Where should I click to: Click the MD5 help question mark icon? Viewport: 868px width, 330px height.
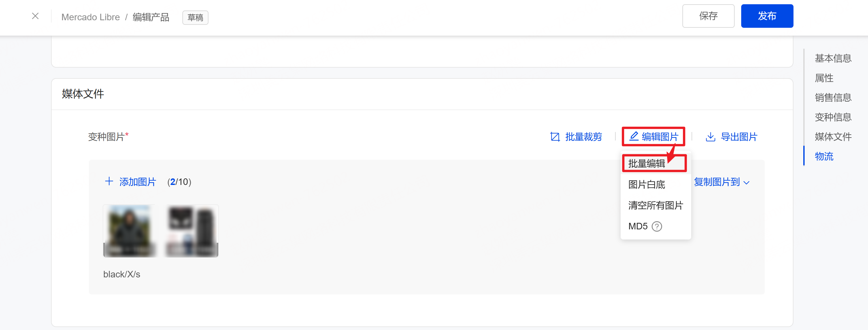[657, 226]
